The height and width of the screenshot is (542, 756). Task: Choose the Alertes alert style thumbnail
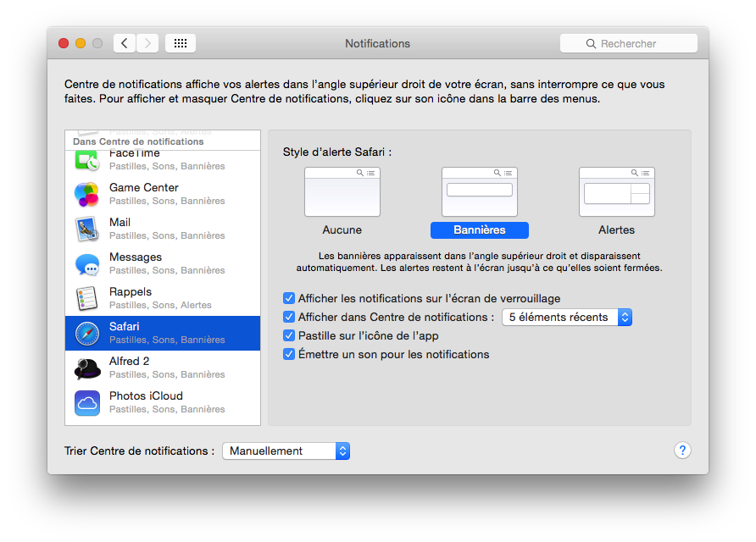[x=617, y=191]
